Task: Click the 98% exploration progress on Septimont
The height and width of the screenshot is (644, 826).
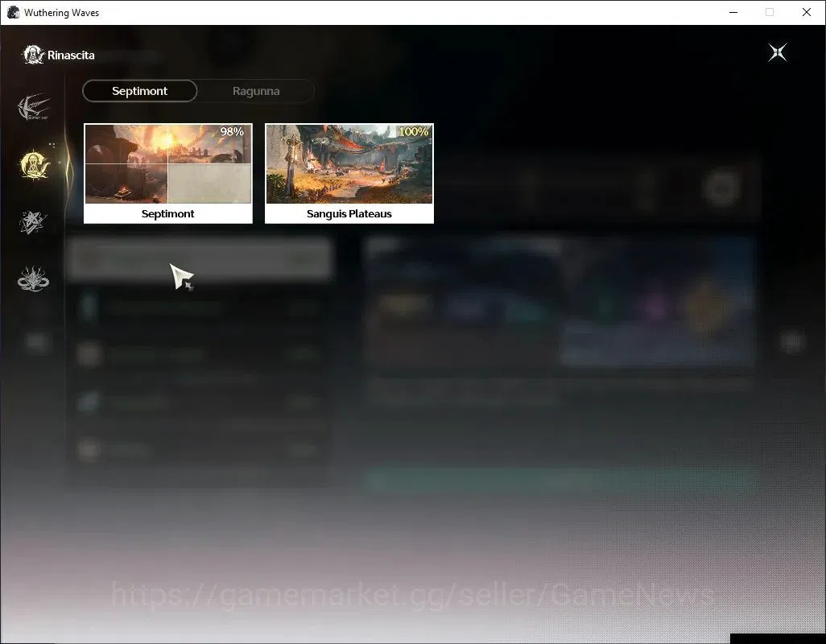Action: (232, 132)
